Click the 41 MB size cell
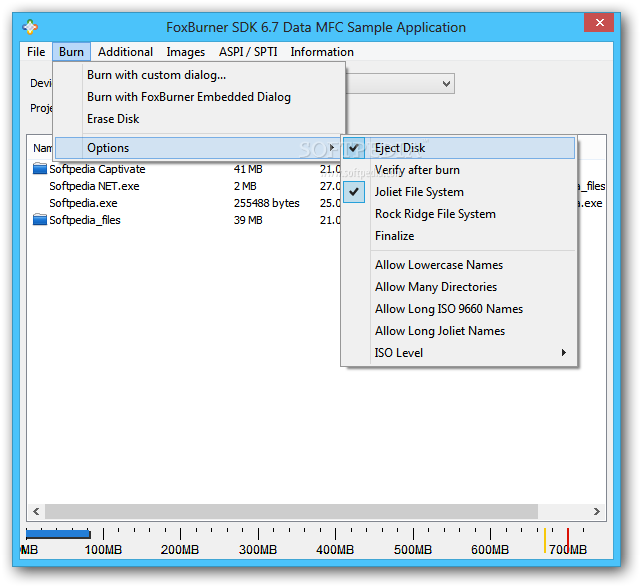Image resolution: width=641 pixels, height=587 pixels. pos(248,169)
